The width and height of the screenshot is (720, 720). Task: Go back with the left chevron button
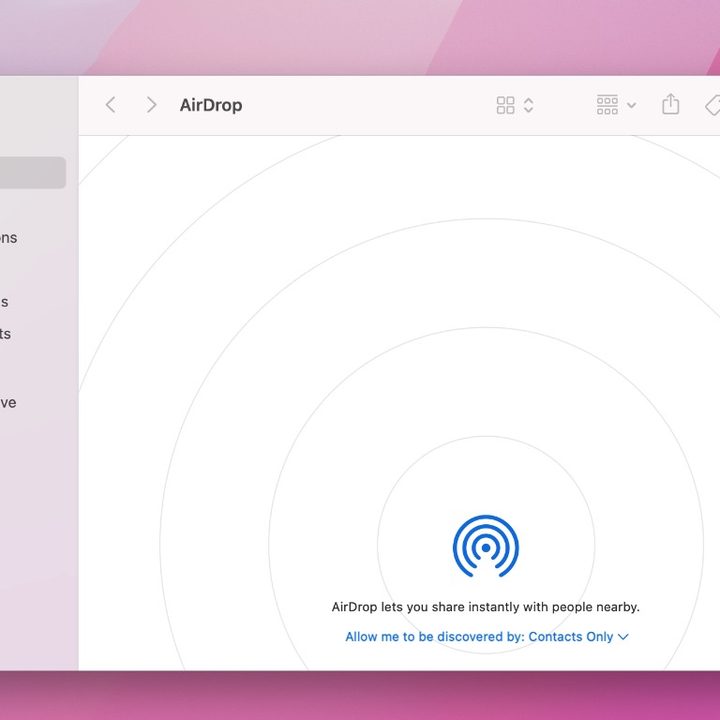111,105
